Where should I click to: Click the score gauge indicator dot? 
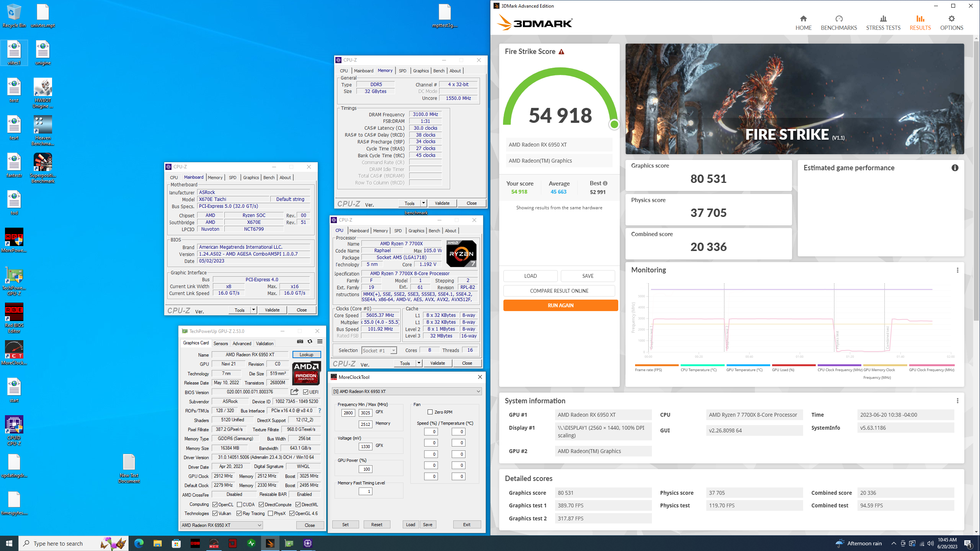point(614,124)
